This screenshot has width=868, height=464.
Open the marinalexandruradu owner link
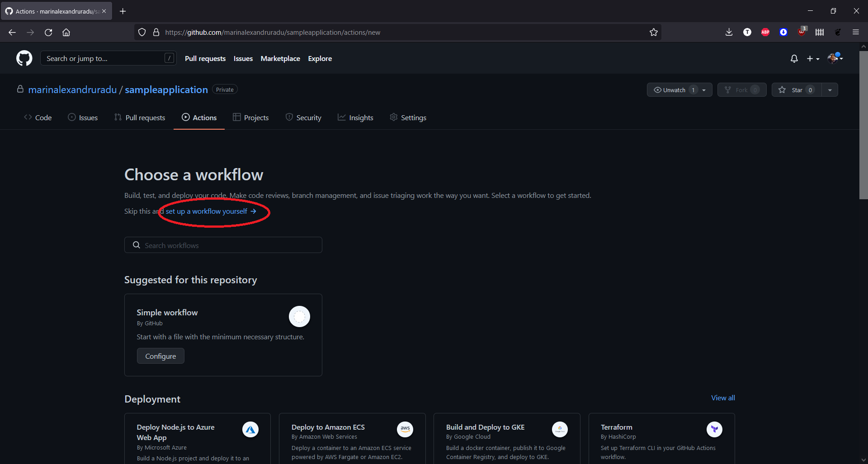pos(72,89)
